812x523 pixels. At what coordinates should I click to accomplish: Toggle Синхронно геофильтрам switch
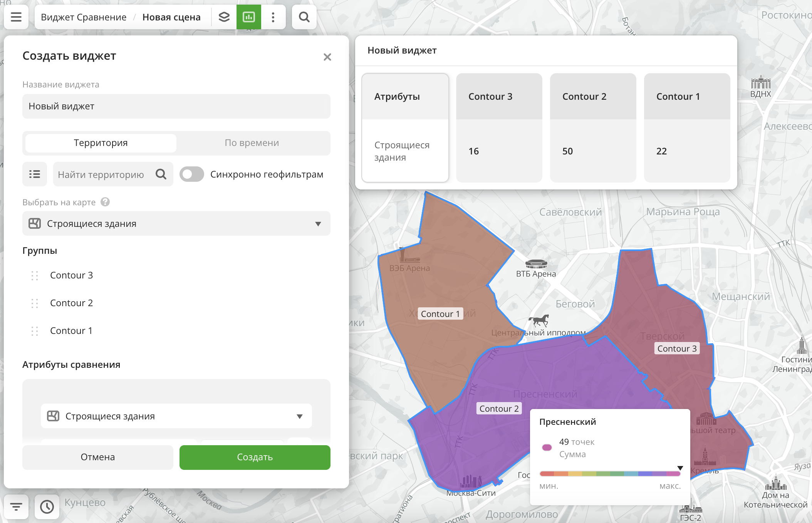coord(192,174)
